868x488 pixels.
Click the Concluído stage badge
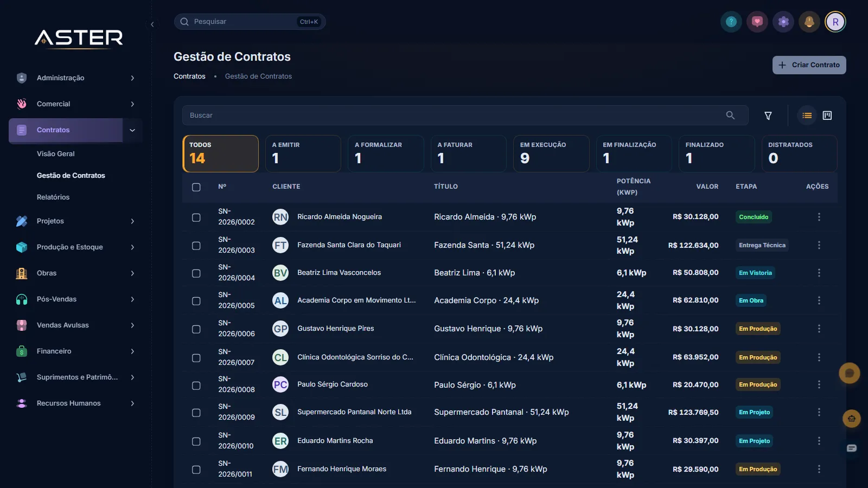click(x=754, y=217)
